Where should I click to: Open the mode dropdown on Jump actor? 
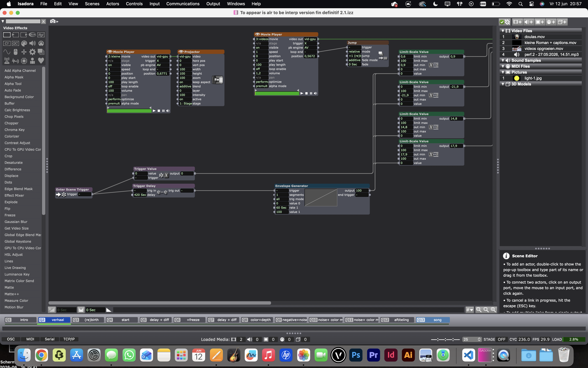point(355,52)
